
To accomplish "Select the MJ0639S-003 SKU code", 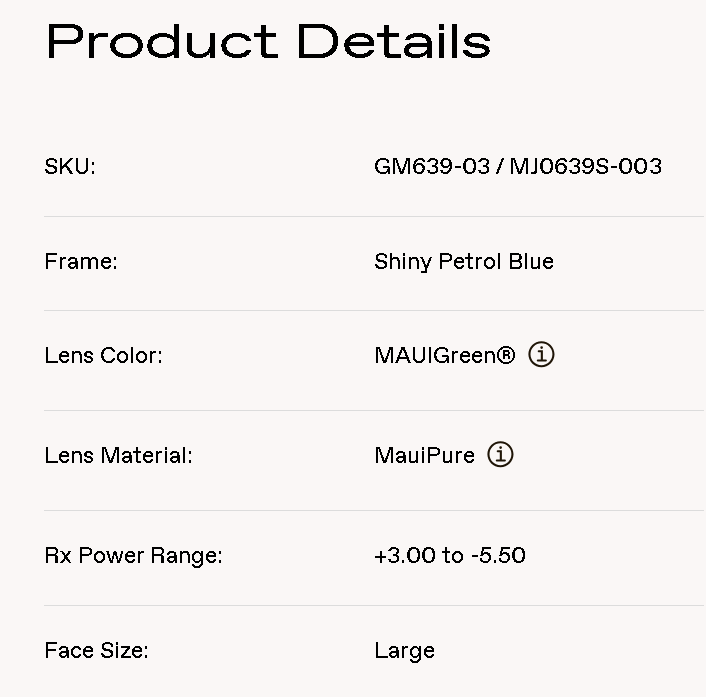I will pos(585,166).
